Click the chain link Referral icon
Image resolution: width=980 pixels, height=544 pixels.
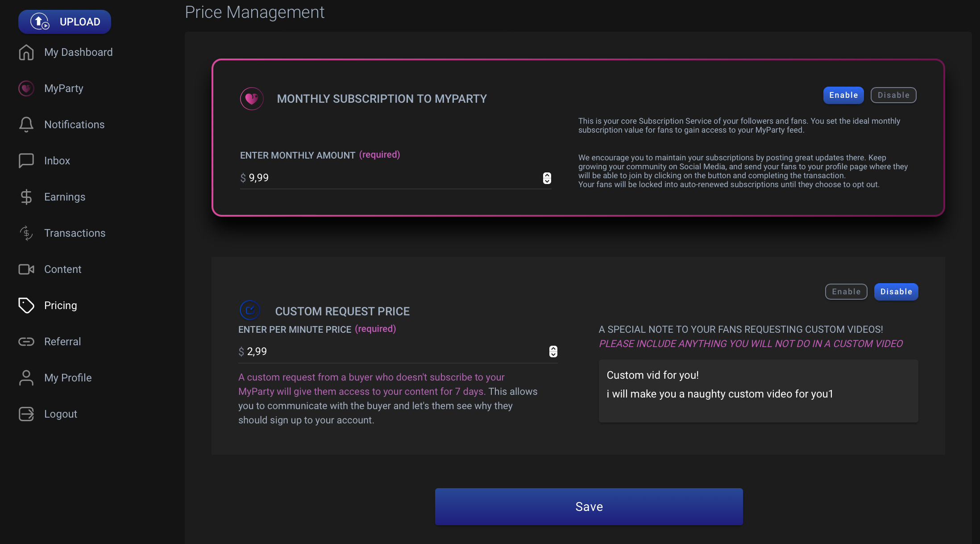[x=26, y=341]
